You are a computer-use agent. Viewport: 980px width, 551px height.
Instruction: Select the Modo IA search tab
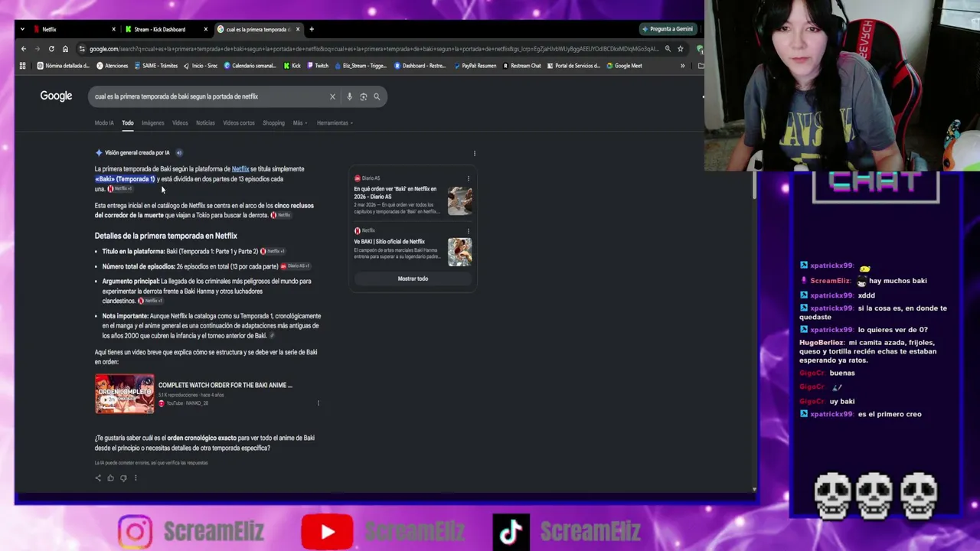(104, 122)
